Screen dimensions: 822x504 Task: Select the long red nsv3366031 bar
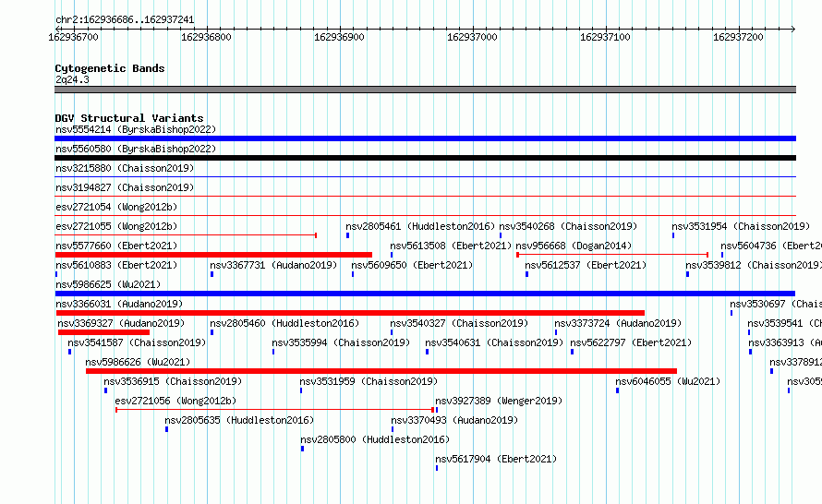point(350,313)
